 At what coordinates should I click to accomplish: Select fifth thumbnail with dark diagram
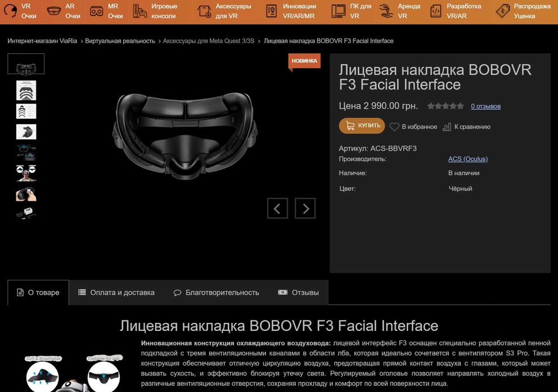26,153
